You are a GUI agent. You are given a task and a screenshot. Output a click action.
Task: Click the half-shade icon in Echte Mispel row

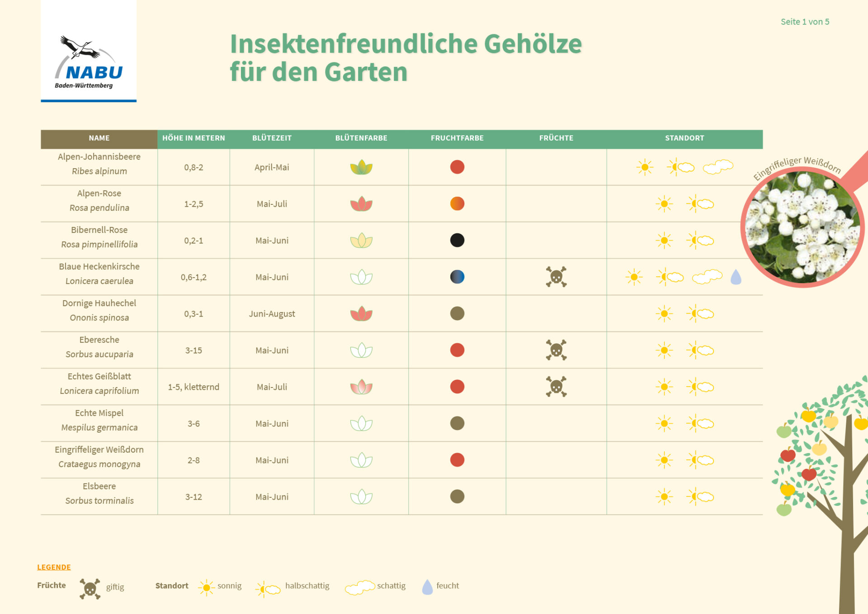pos(700,423)
